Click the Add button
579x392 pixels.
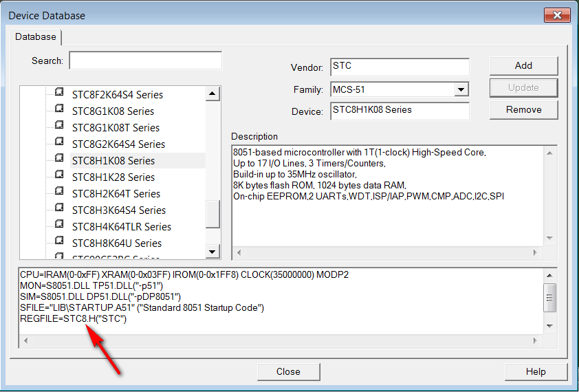(523, 66)
